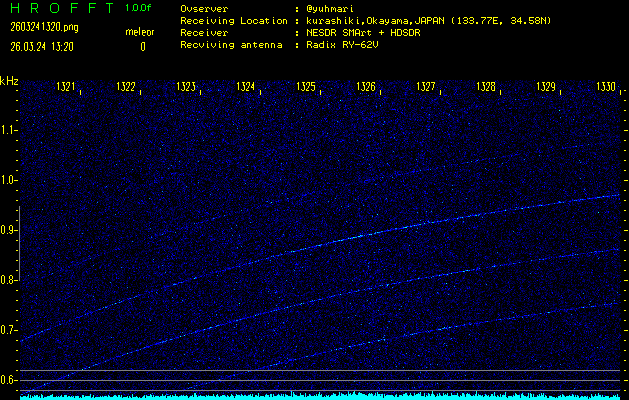Click the meteor label

[x=139, y=33]
